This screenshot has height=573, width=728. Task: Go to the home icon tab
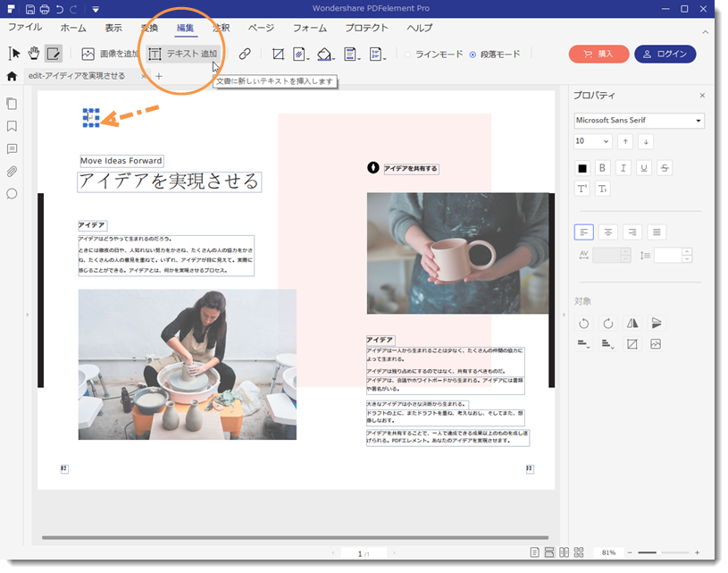tap(12, 76)
